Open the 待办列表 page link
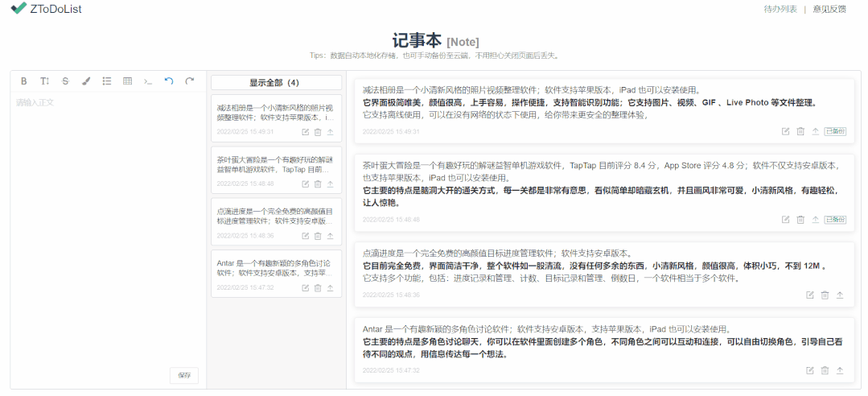868x396 pixels. point(780,9)
